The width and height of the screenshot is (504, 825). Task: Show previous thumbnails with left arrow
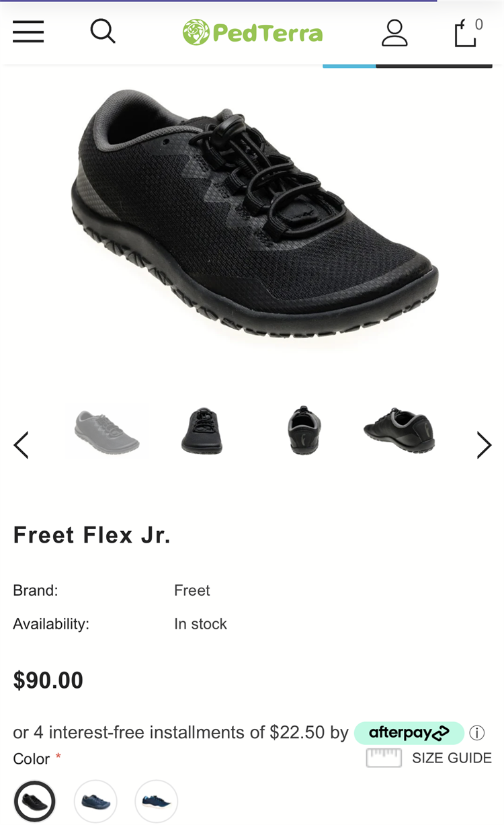(x=21, y=445)
